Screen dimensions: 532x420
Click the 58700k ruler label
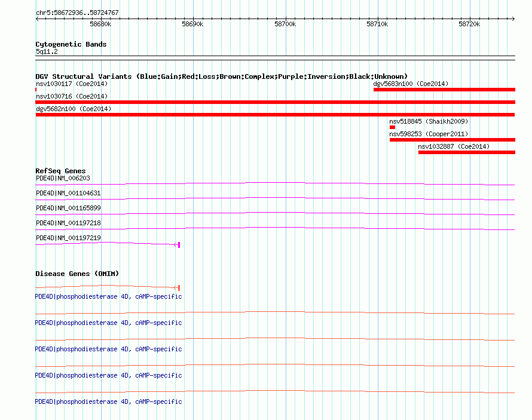285,24
